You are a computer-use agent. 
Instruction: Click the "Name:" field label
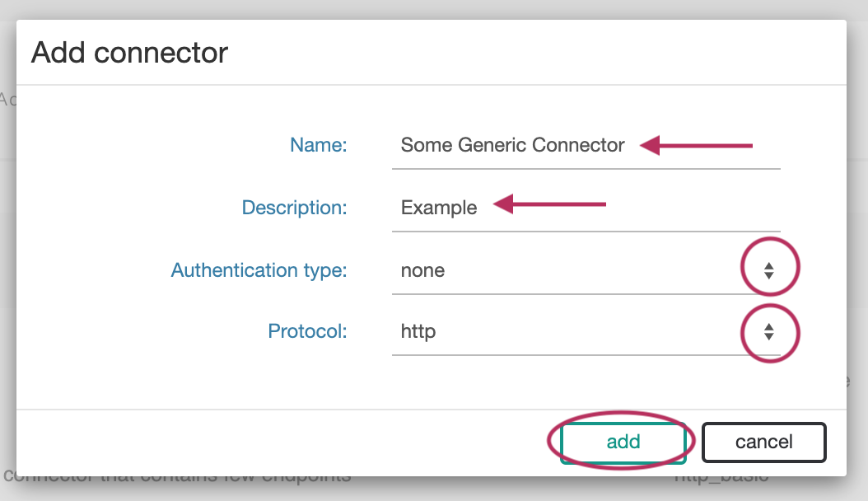[319, 146]
